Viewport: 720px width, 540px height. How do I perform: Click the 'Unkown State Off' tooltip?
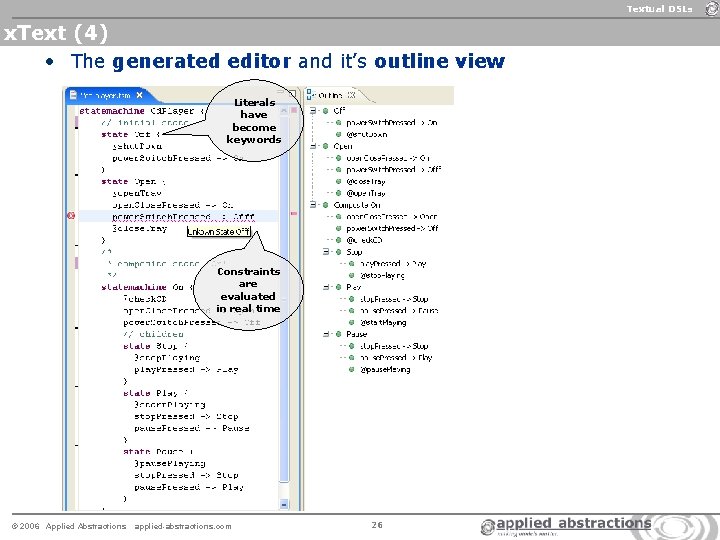219,232
